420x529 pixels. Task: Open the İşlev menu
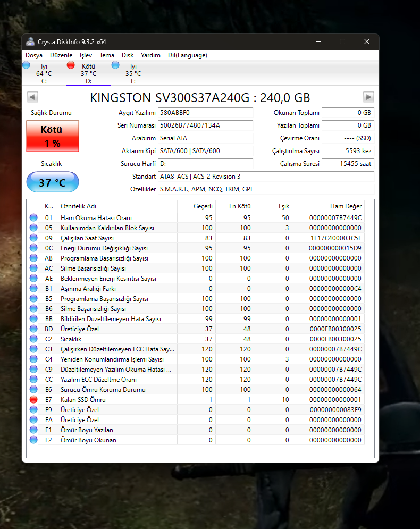86,55
